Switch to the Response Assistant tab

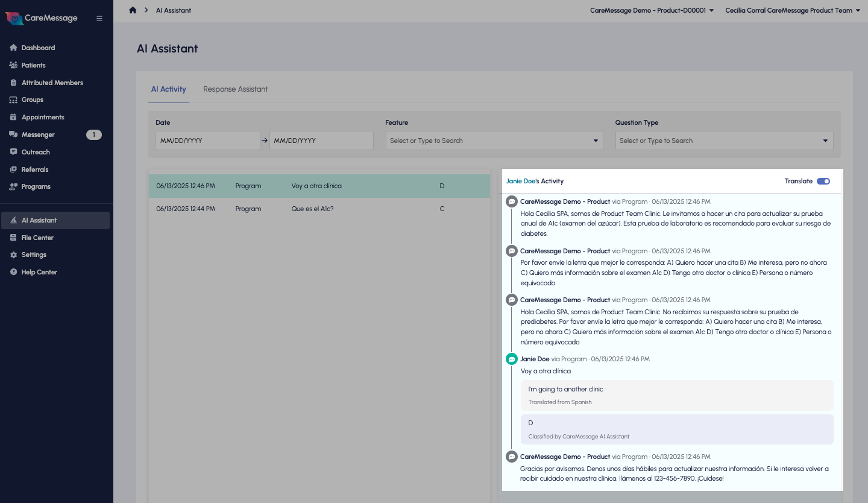point(236,89)
